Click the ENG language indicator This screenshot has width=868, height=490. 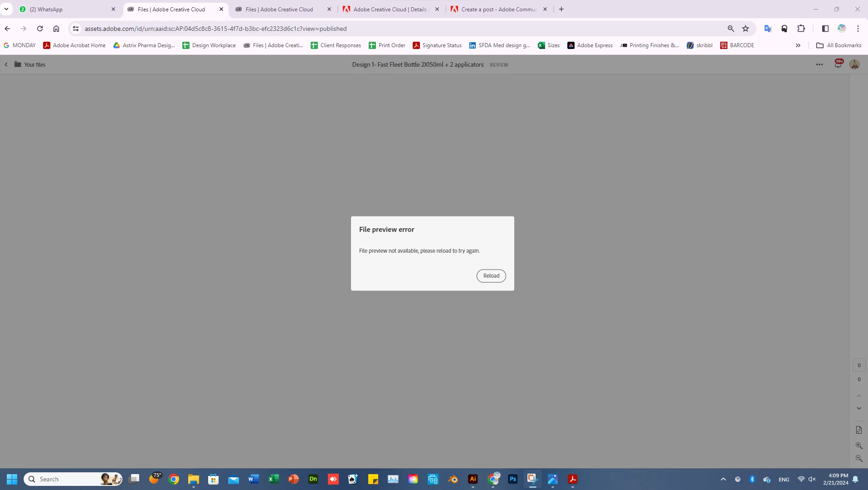784,480
